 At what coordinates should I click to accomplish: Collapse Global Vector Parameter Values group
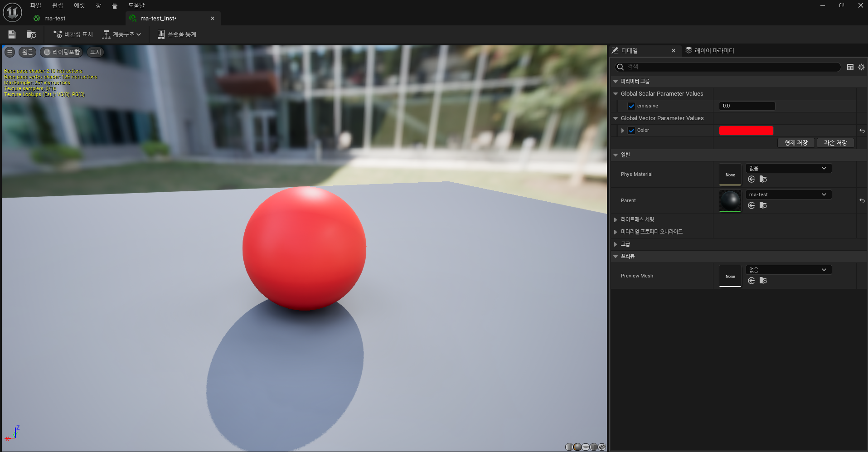click(x=616, y=118)
